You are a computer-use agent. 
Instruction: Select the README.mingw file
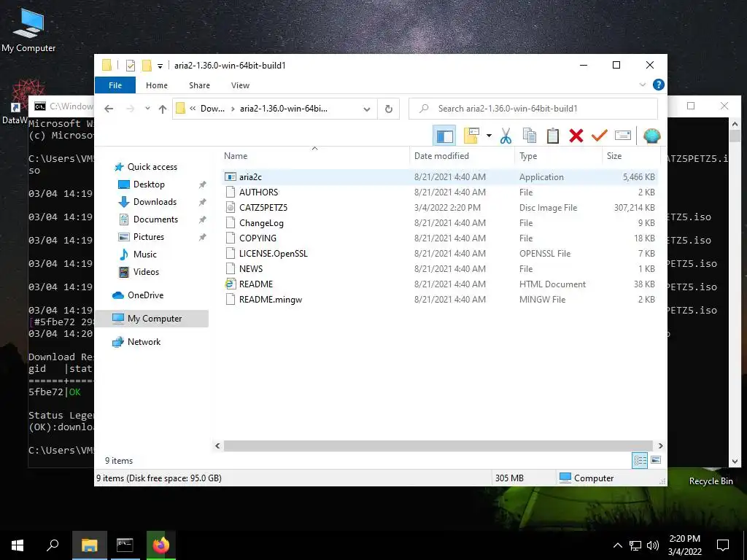pyautogui.click(x=440, y=300)
